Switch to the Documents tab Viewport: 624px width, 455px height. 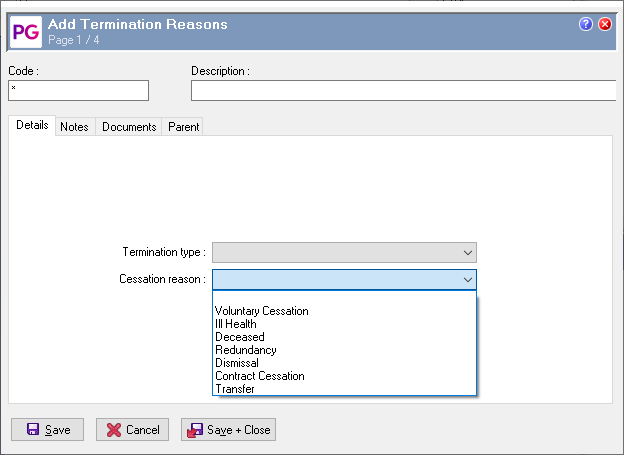click(x=129, y=127)
